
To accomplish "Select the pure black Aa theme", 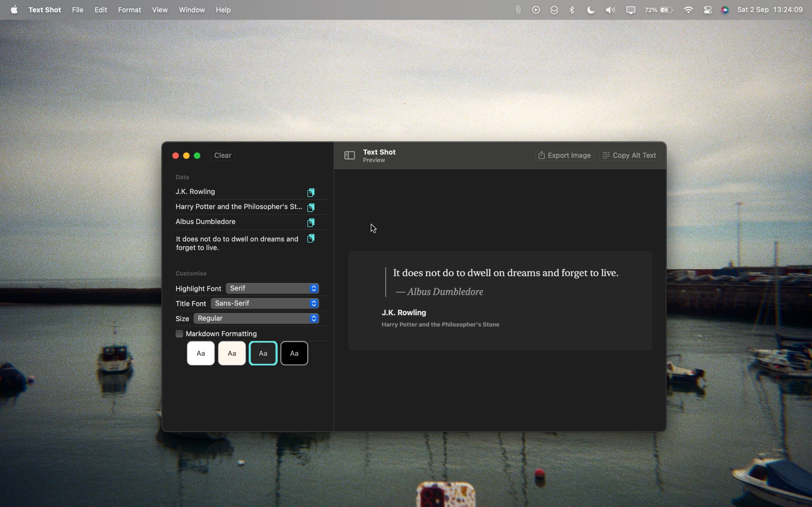I will click(294, 353).
